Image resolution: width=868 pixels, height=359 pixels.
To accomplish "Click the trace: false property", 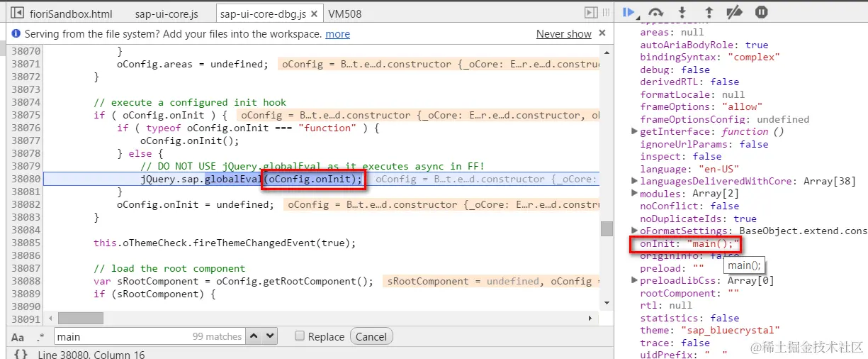I will point(675,343).
